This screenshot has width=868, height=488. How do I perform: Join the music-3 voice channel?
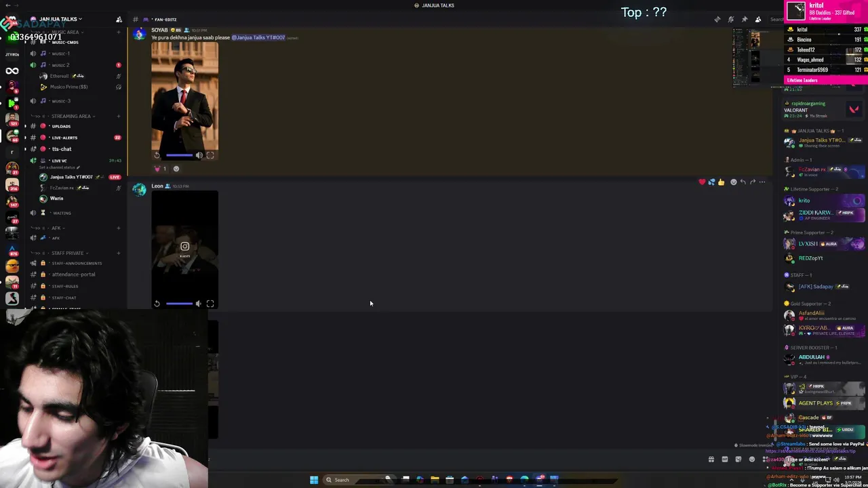point(75,101)
